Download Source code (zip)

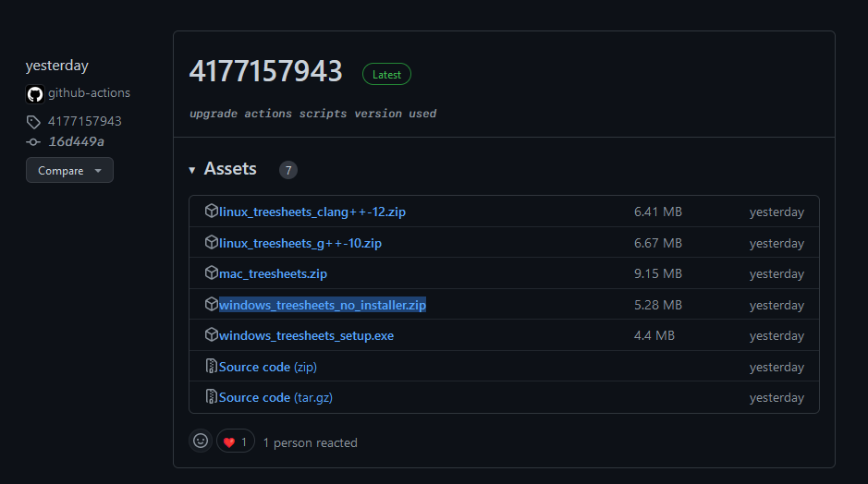coord(268,368)
